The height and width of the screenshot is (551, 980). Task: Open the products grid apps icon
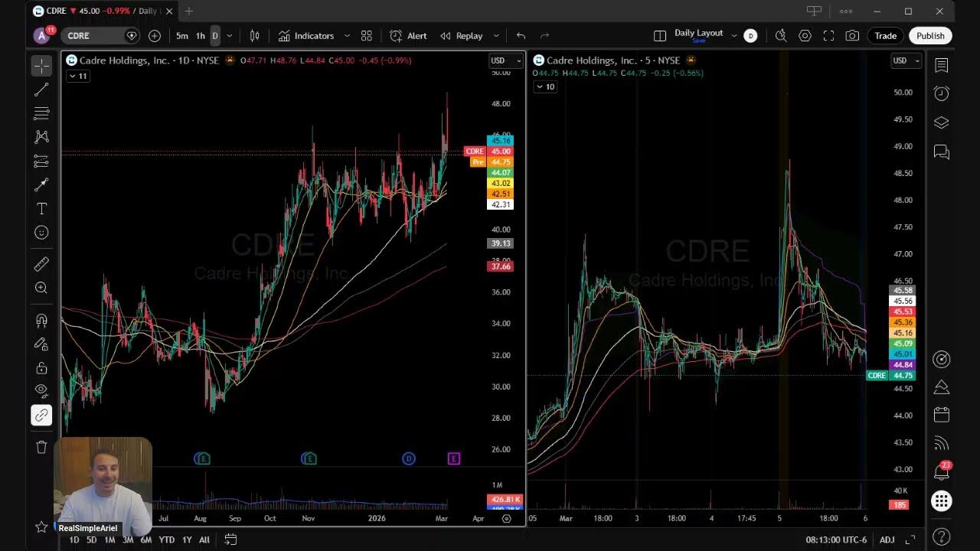pos(942,501)
